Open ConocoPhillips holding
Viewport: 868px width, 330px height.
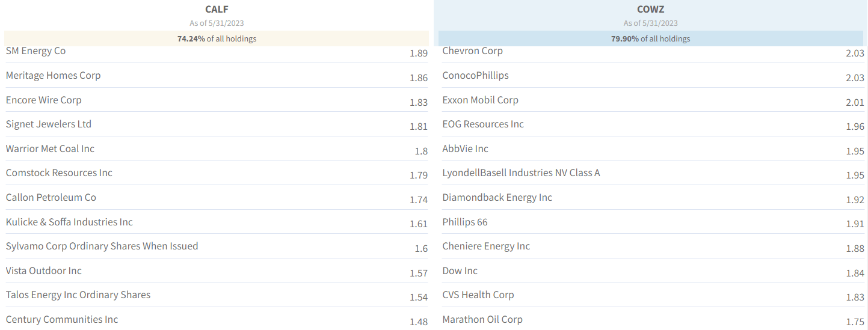(475, 76)
